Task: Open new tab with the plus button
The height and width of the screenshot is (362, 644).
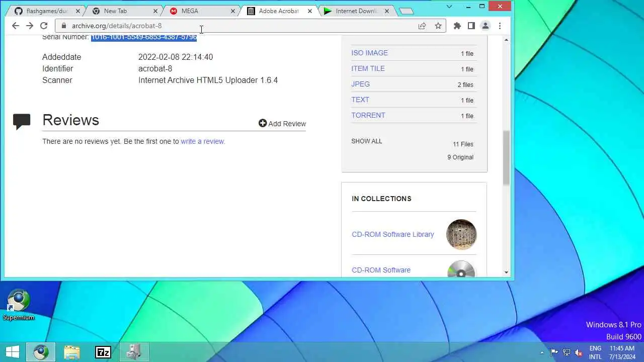Action: pos(406,11)
